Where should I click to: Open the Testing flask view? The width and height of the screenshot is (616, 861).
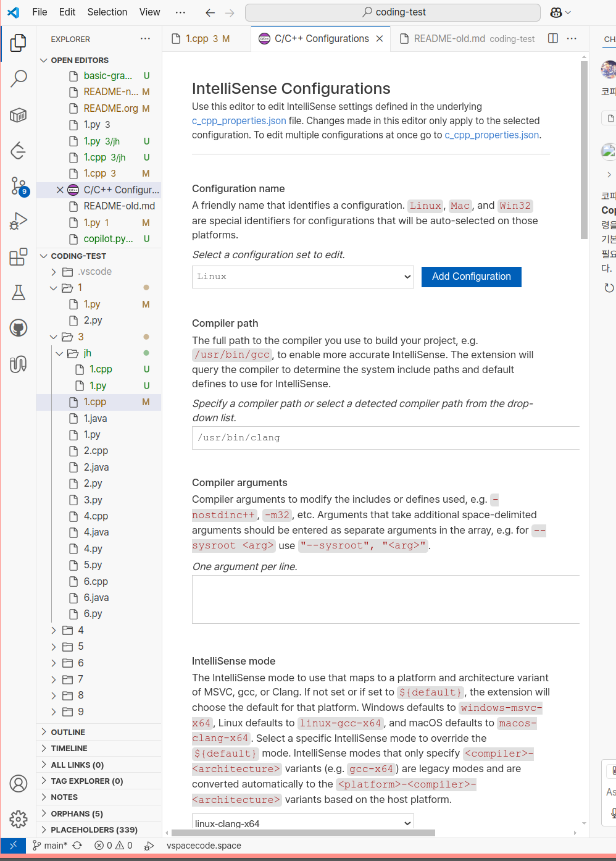[x=19, y=292]
